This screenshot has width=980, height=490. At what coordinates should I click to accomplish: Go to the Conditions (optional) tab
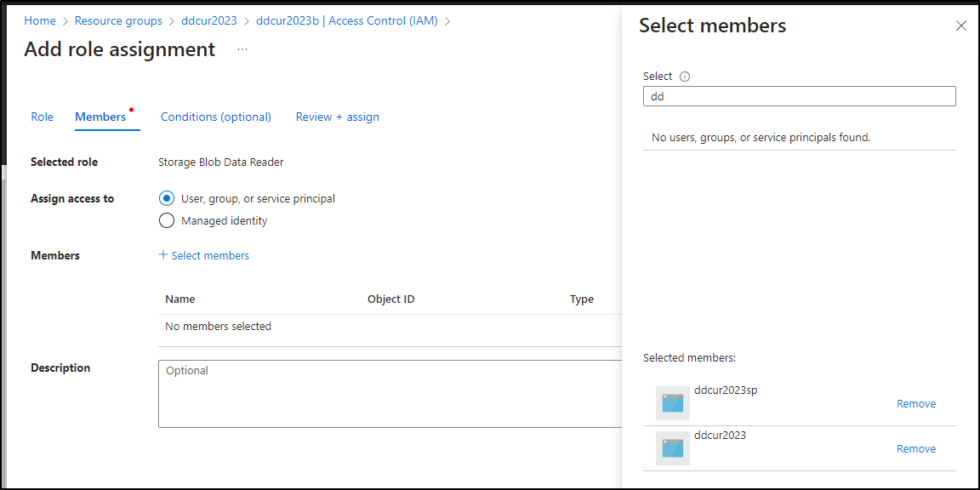point(215,117)
